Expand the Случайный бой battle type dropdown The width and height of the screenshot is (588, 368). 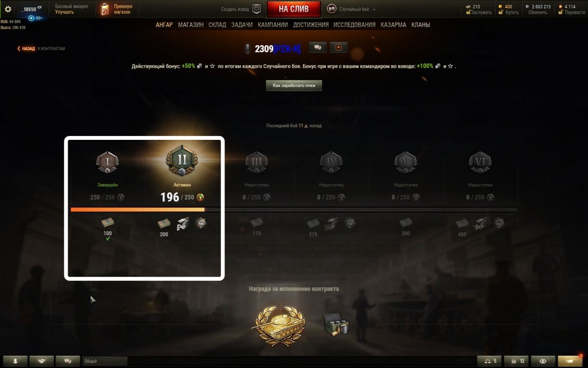point(352,9)
